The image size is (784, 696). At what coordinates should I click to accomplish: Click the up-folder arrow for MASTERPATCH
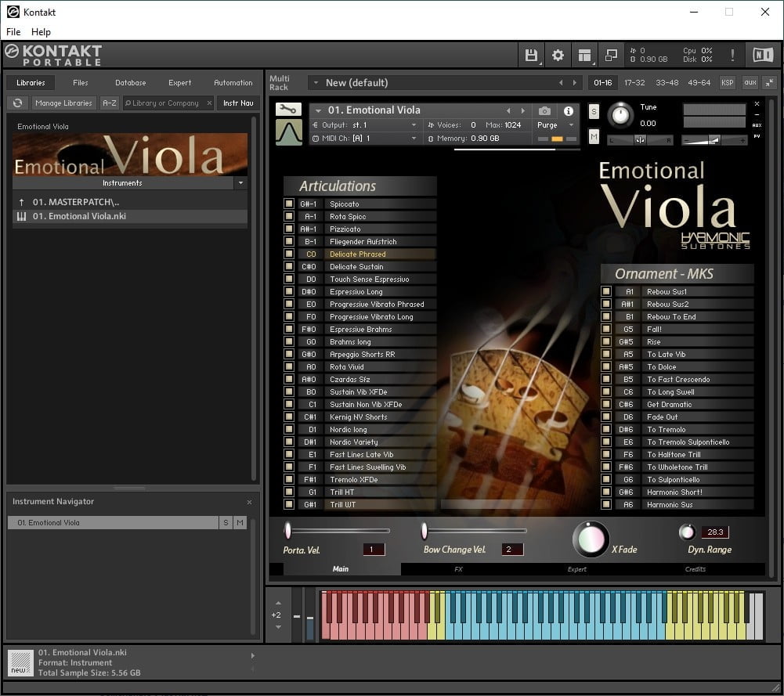[x=21, y=202]
